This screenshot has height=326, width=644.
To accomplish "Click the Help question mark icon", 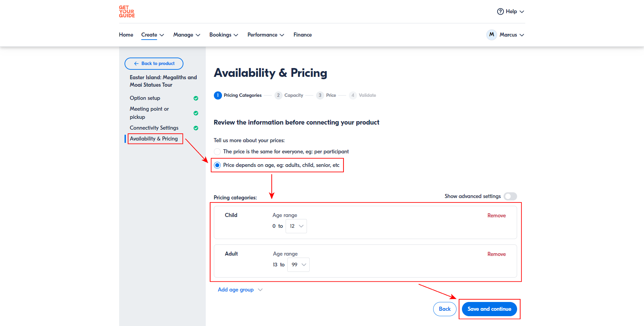I will 500,12.
